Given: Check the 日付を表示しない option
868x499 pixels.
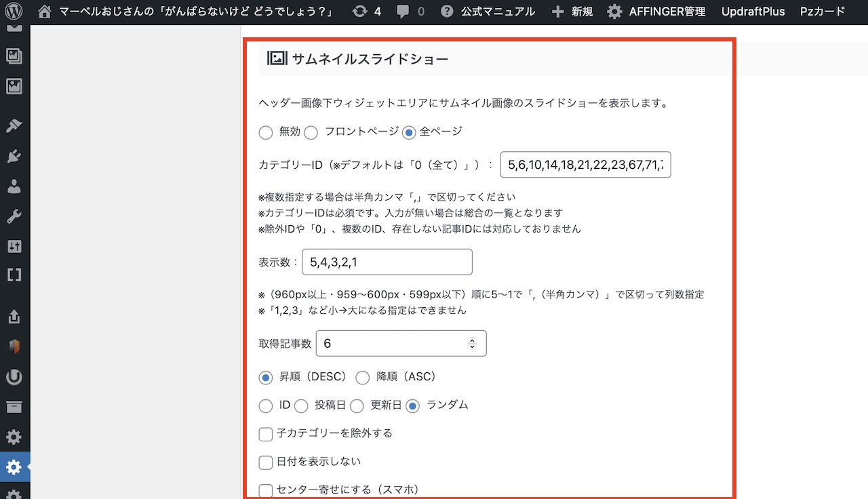Looking at the screenshot, I should click(x=266, y=462).
